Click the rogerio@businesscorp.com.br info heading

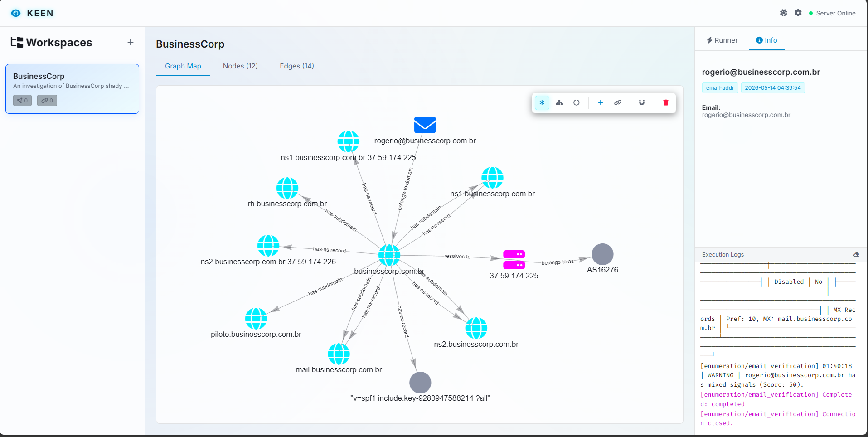(x=761, y=72)
